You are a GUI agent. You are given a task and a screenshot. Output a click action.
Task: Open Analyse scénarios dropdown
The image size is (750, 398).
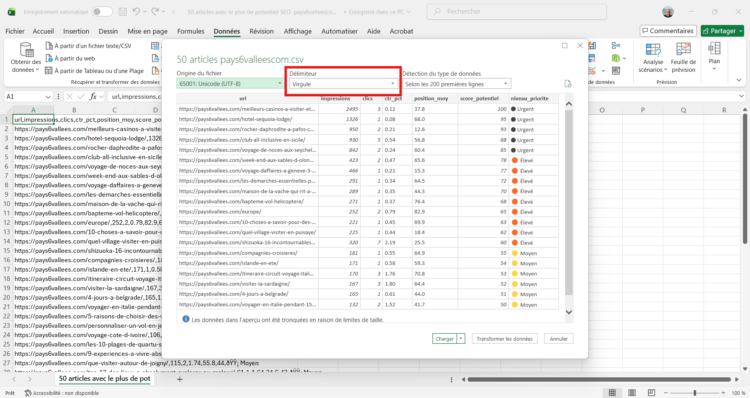[x=652, y=58]
